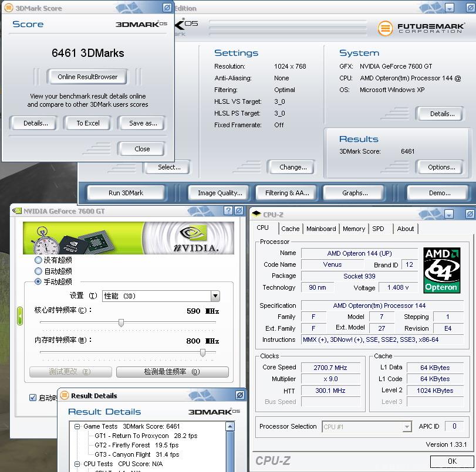Toggle the startup checkbox in NVIDIA panel
476x472 pixels.
tap(33, 398)
